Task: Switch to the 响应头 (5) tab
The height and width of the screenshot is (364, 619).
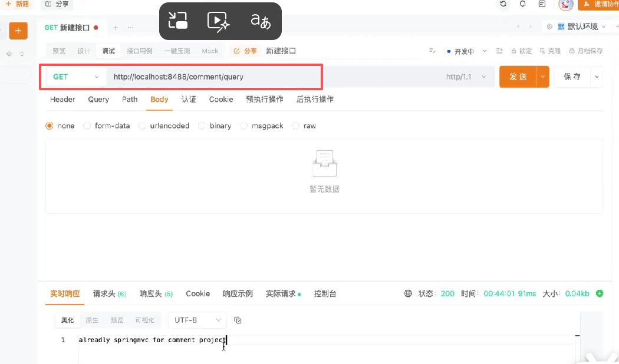Action: 156,294
